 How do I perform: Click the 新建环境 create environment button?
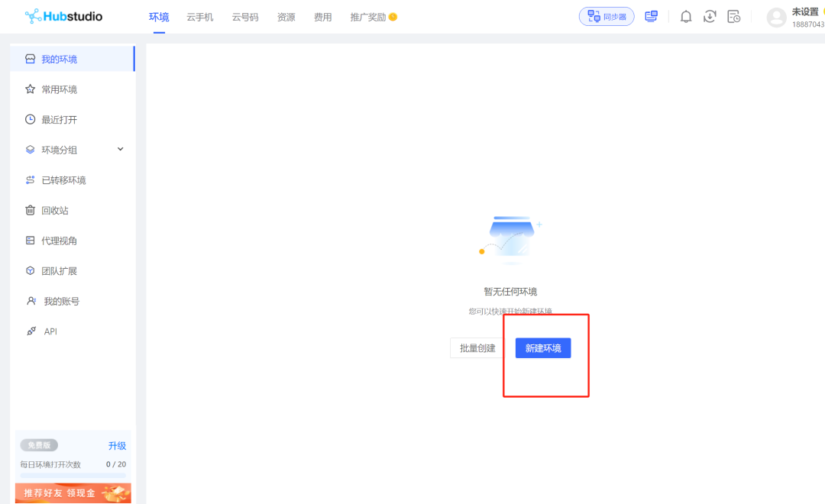tap(542, 347)
